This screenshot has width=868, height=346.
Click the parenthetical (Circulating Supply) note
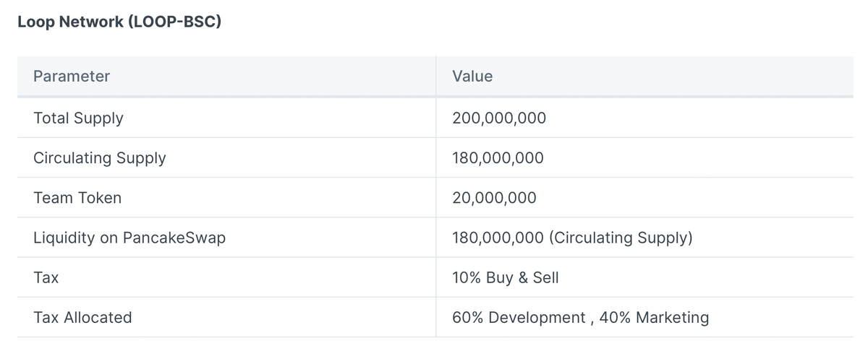click(x=621, y=238)
